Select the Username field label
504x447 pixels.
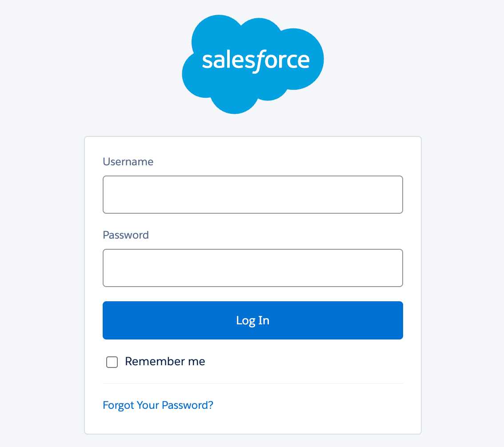pos(128,162)
